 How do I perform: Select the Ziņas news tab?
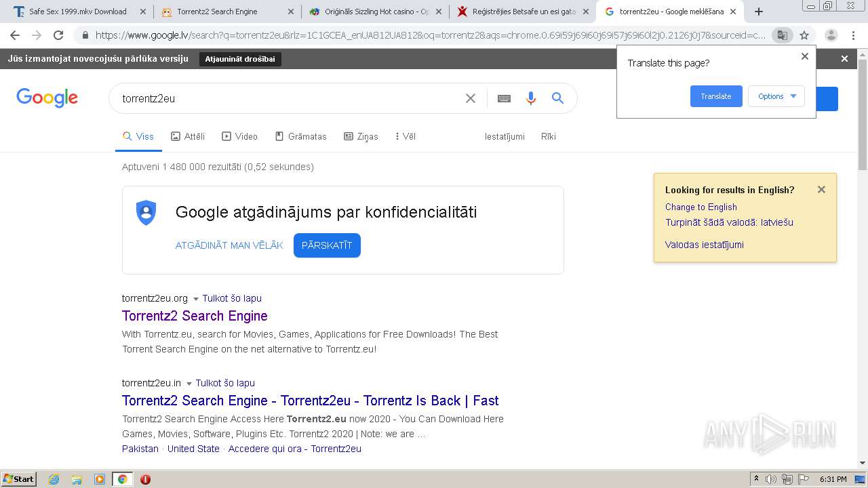click(361, 136)
